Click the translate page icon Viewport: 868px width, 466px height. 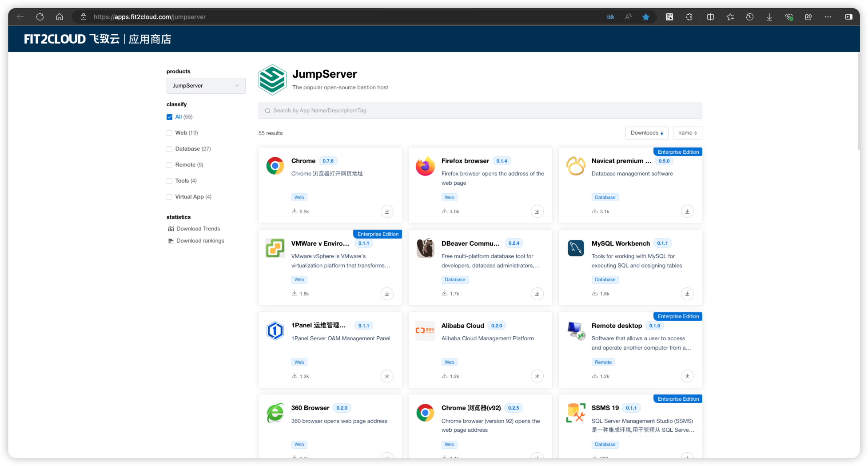[610, 17]
